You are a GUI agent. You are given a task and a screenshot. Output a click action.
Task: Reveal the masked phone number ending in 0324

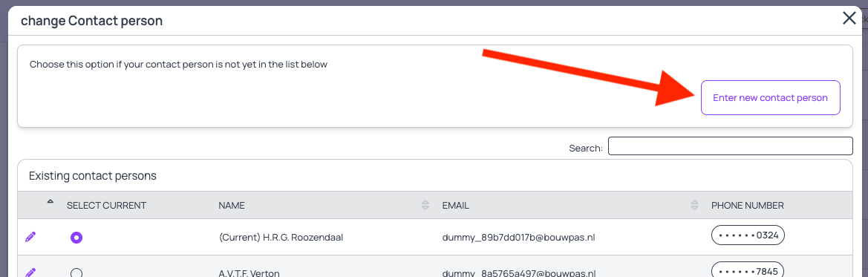(x=748, y=235)
